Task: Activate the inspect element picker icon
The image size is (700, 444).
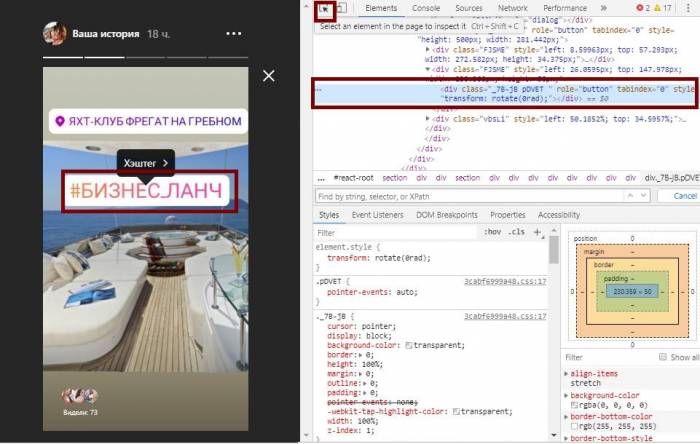Action: point(325,8)
